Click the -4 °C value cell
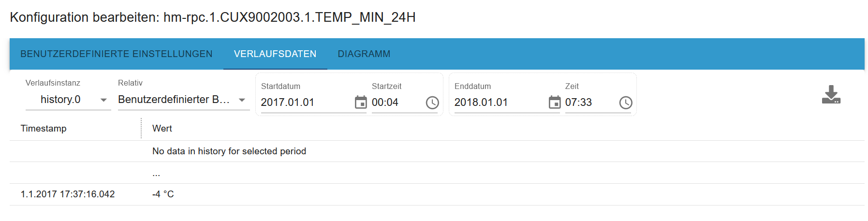The image size is (868, 221). point(163,194)
